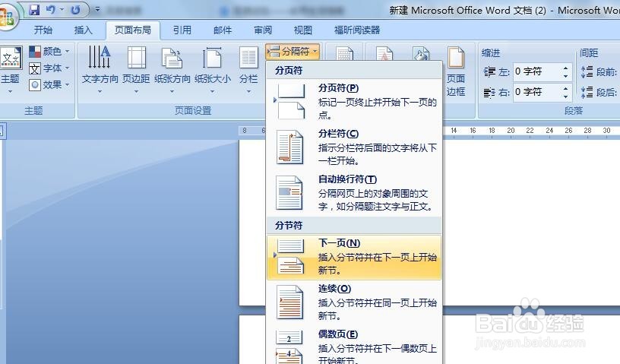
Task: Undo the last action in toolbar
Action: (x=50, y=9)
